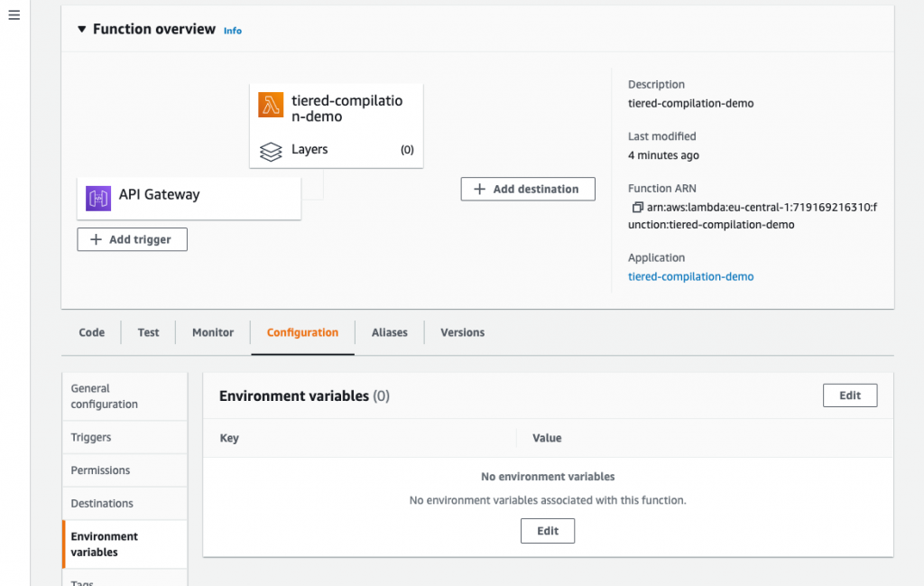924x586 pixels.
Task: Select the API Gateway trigger box
Action: tap(189, 199)
